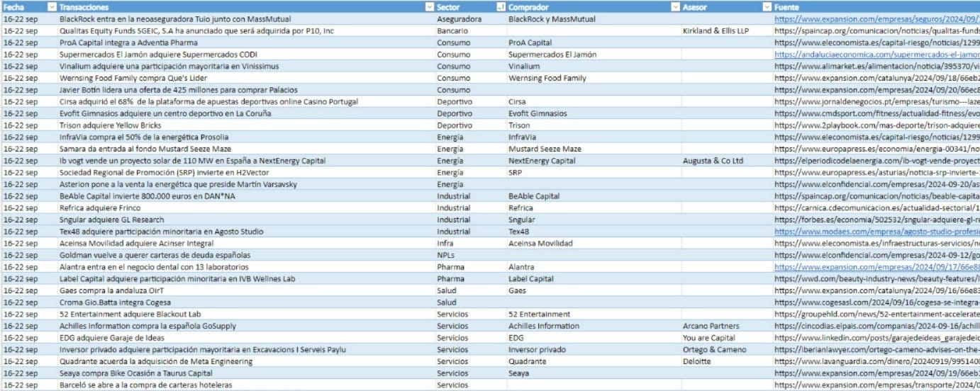Select 'Quadrante acuerda la adquisición' transaction cell
This screenshot has height=391, width=980.
click(x=246, y=361)
